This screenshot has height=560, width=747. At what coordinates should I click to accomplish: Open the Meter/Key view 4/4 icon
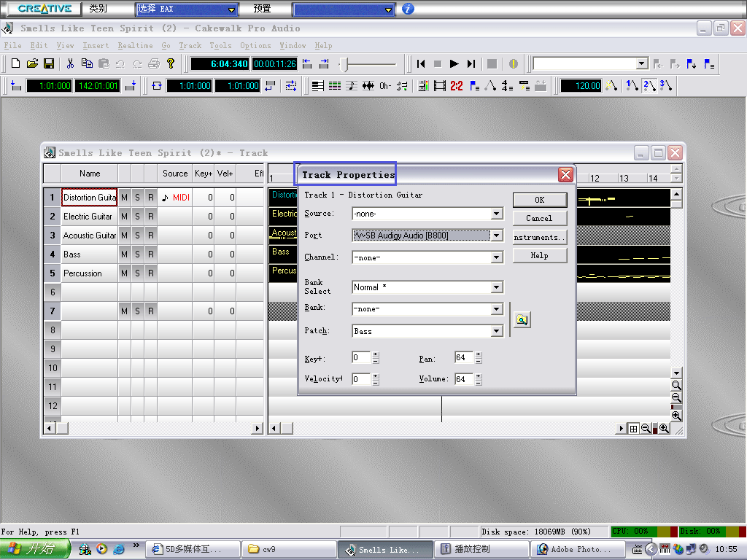click(x=507, y=86)
